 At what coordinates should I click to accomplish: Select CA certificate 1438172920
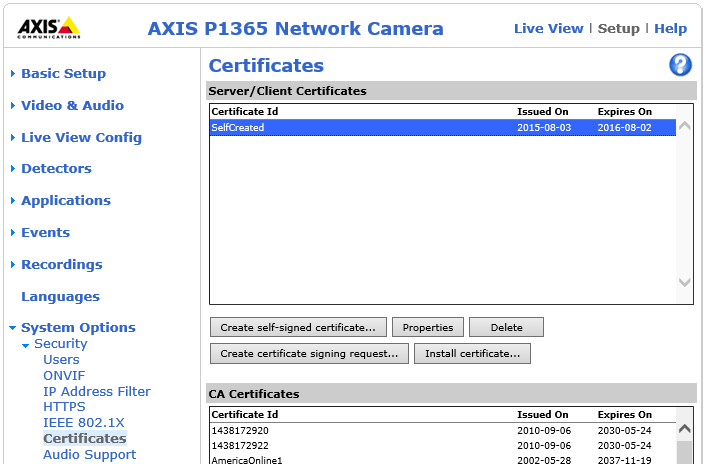coord(240,431)
